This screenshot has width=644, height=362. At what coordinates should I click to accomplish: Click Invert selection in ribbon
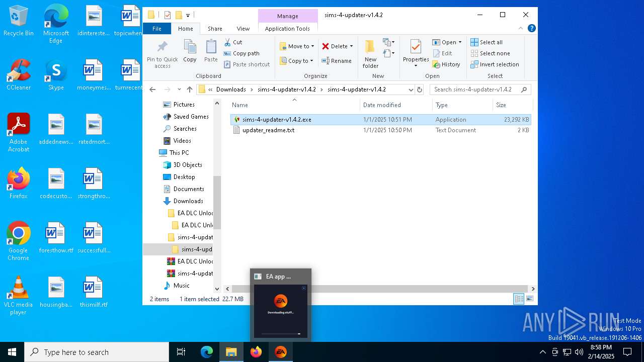[x=495, y=64]
